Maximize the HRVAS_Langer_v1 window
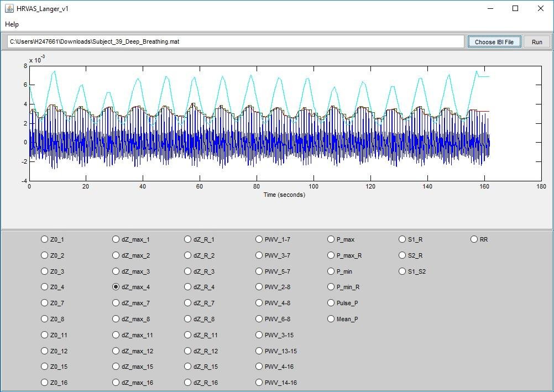Screen dimensions: 554x392 [515, 8]
